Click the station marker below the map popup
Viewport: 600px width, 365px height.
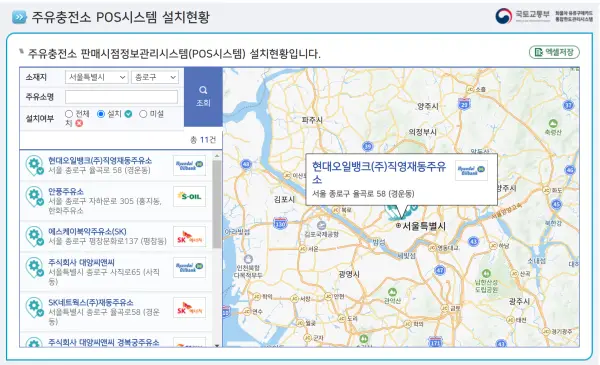pyautogui.click(x=401, y=213)
